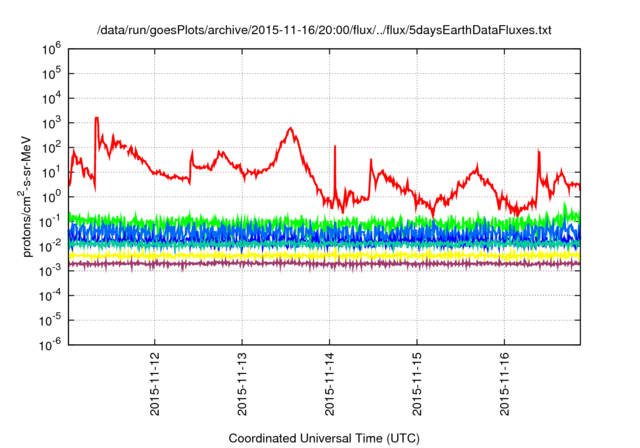Click the yellow flux line above the purple one
640x448 pixels.
324,256
